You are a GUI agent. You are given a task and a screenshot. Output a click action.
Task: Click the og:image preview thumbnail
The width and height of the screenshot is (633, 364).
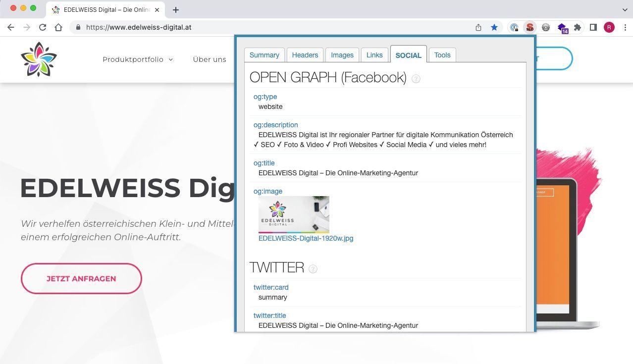pyautogui.click(x=294, y=214)
